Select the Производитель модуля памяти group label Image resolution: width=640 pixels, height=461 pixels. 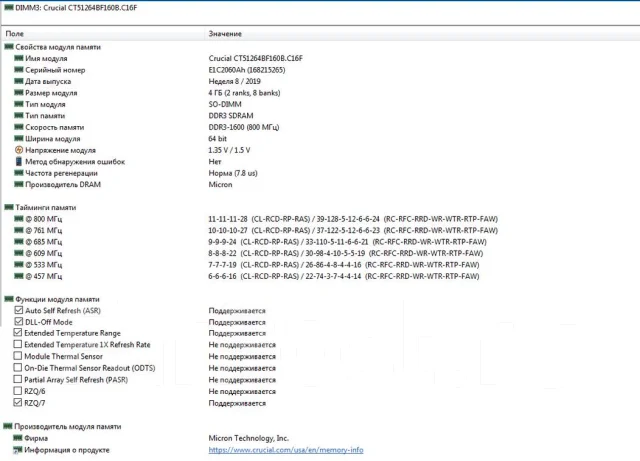[68, 426]
